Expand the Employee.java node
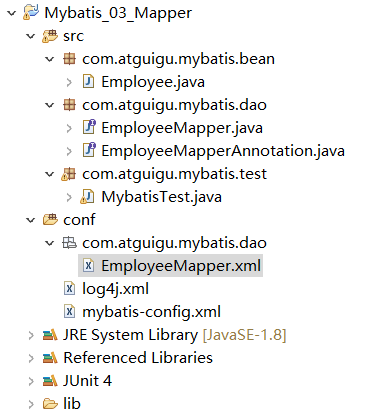 click(69, 82)
